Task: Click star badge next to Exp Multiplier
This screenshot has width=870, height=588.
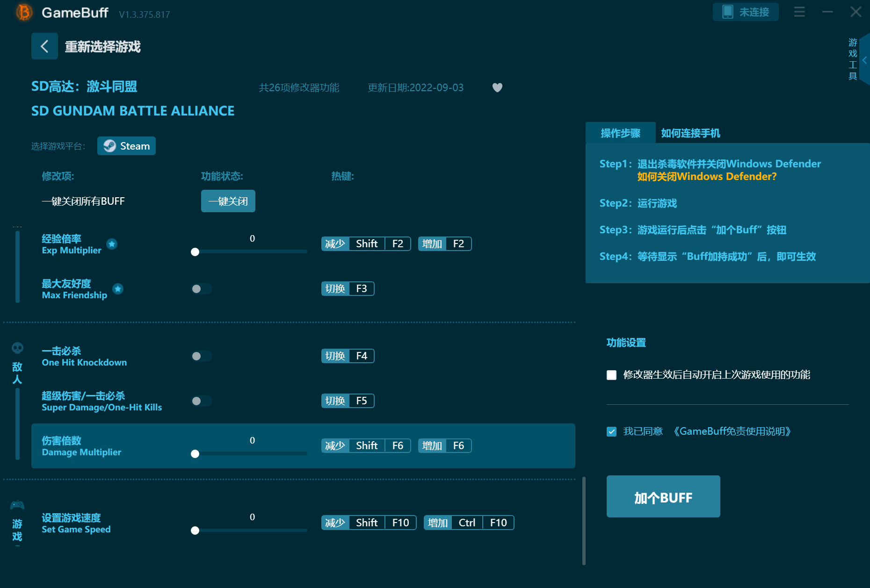Action: pyautogui.click(x=112, y=244)
